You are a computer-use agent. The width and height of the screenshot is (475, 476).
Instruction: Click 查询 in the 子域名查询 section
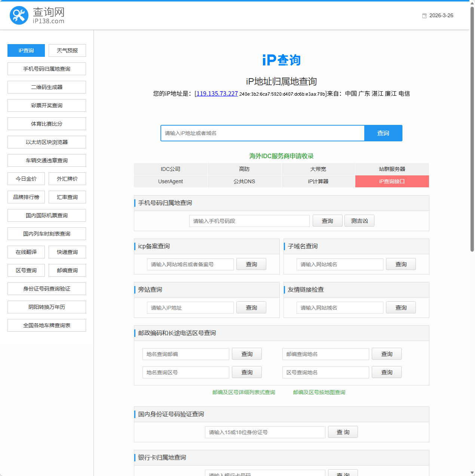(x=401, y=264)
